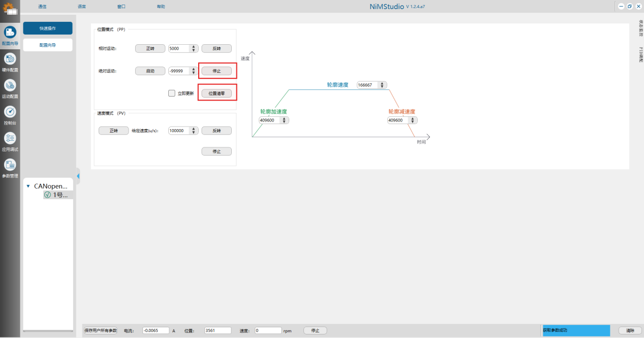Collapse the CANopen tree node
644x338 pixels.
(x=28, y=187)
